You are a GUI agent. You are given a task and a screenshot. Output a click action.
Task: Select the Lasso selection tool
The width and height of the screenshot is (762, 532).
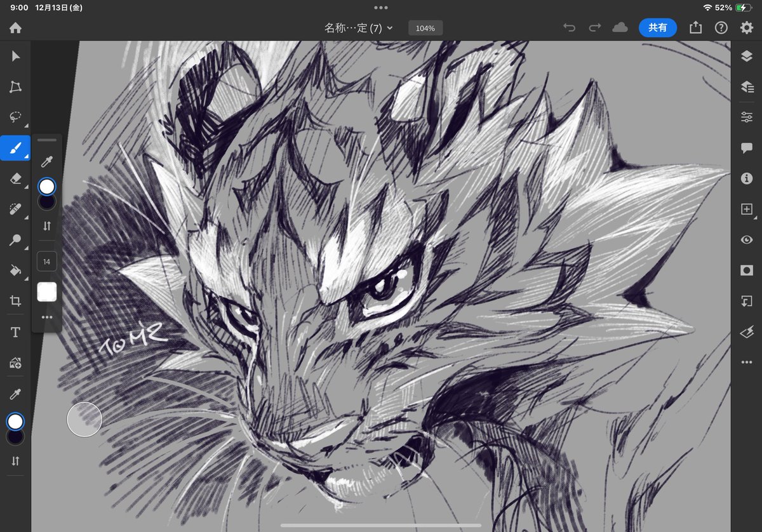click(x=16, y=117)
